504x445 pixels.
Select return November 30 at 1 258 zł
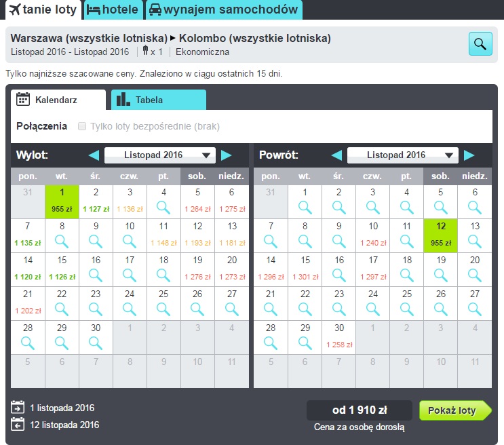pyautogui.click(x=339, y=338)
